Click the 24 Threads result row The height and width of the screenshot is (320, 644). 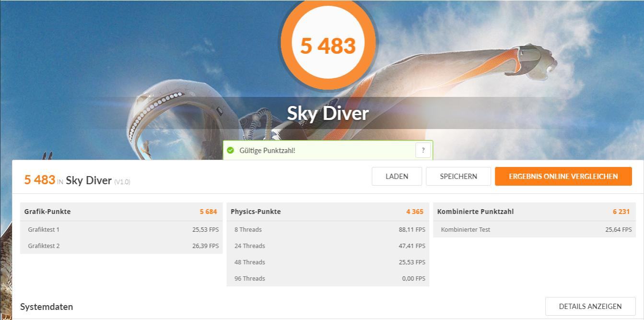tap(328, 246)
